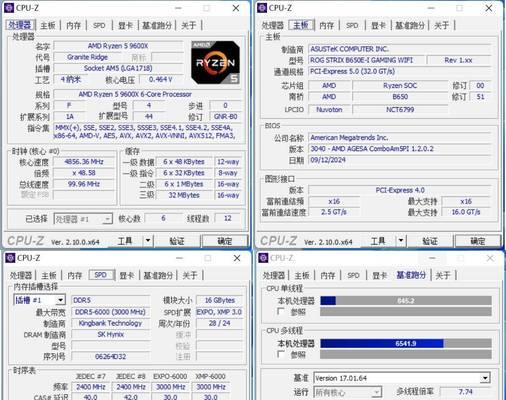Click the serial number field 06264D32

111,357
